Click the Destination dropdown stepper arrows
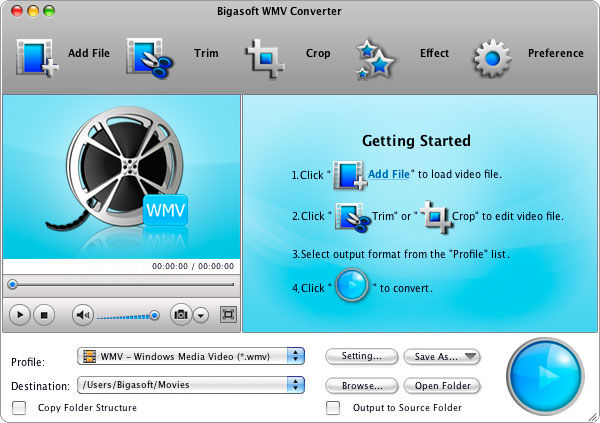The width and height of the screenshot is (600, 423). (295, 385)
